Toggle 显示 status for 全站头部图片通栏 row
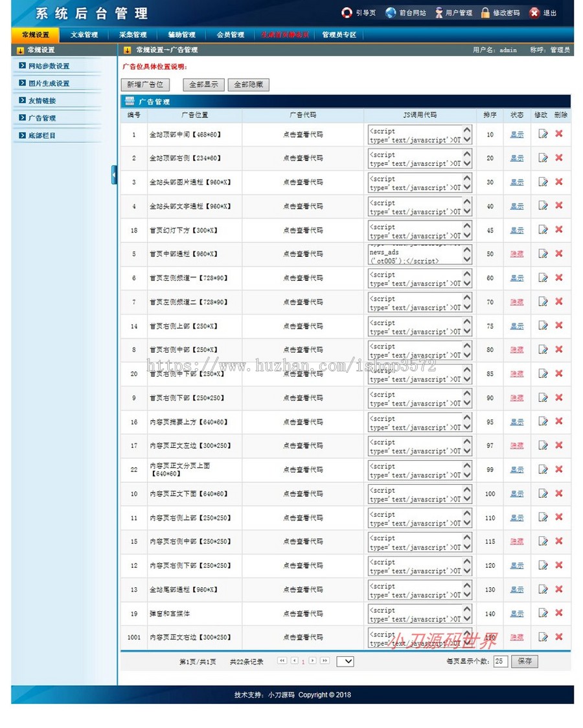Image resolution: width=583 pixels, height=728 pixels. [x=517, y=182]
